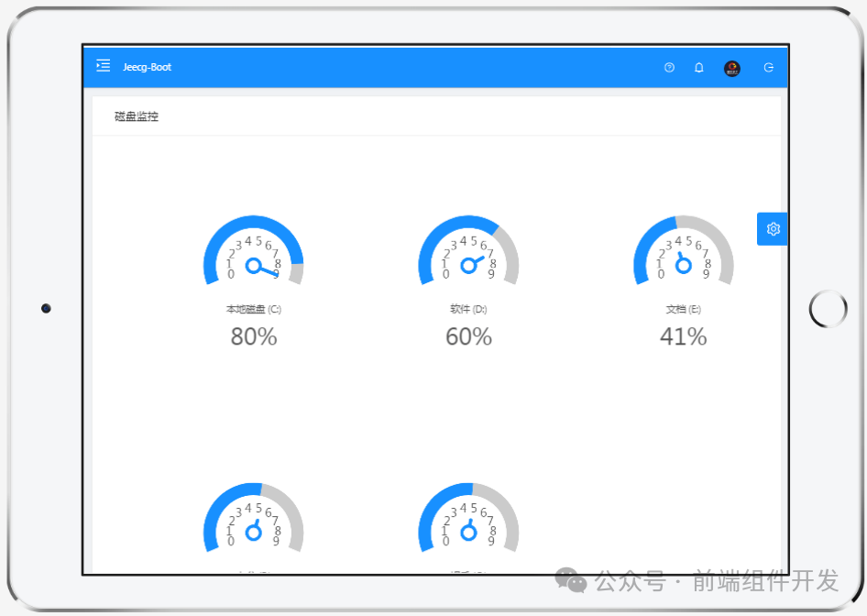Click the 本地磁盘 (C:) title label
This screenshot has height=616, width=867.
253,309
